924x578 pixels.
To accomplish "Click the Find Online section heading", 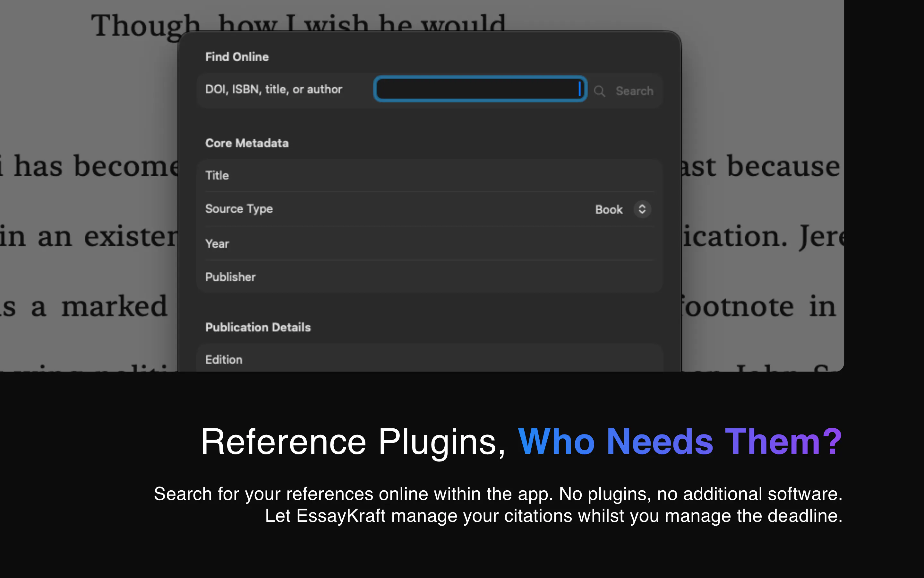I will coord(237,57).
